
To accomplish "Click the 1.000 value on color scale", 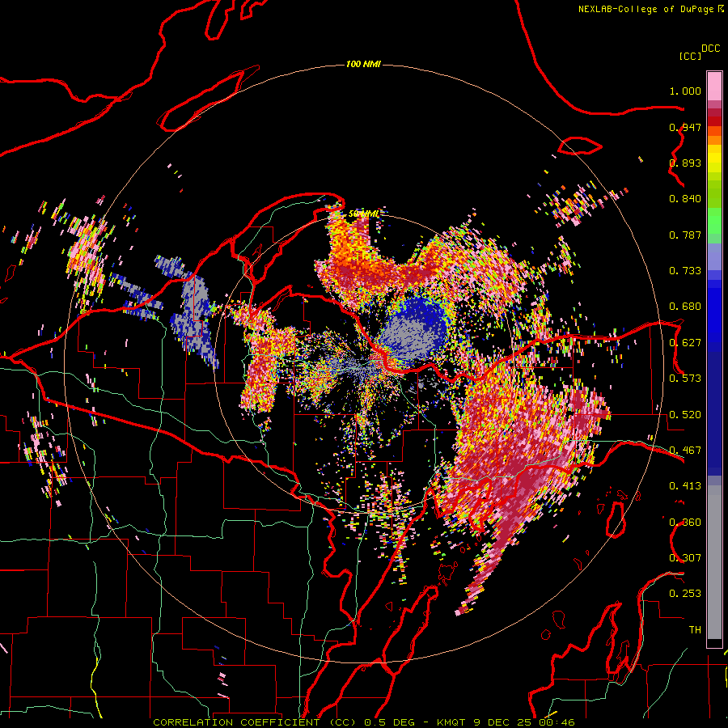I will [x=685, y=91].
